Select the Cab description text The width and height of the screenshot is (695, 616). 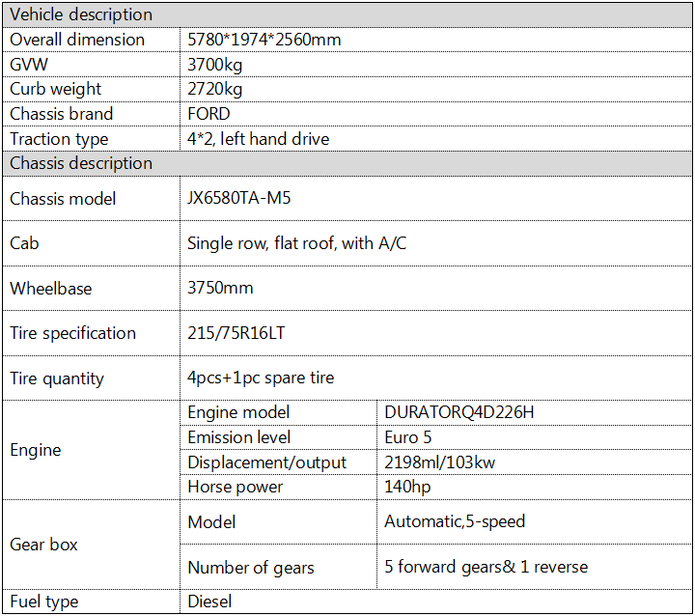[x=296, y=243]
